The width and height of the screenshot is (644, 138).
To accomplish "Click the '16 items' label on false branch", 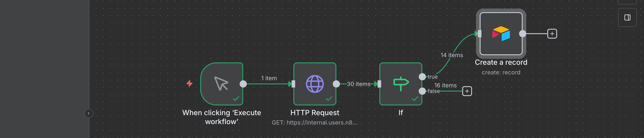I will (445, 85).
